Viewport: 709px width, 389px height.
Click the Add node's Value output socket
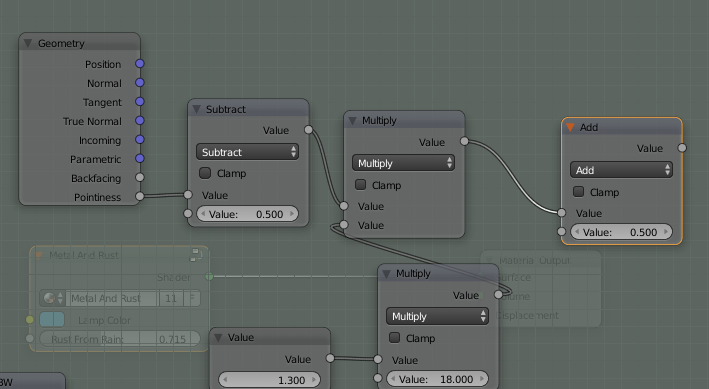click(682, 147)
